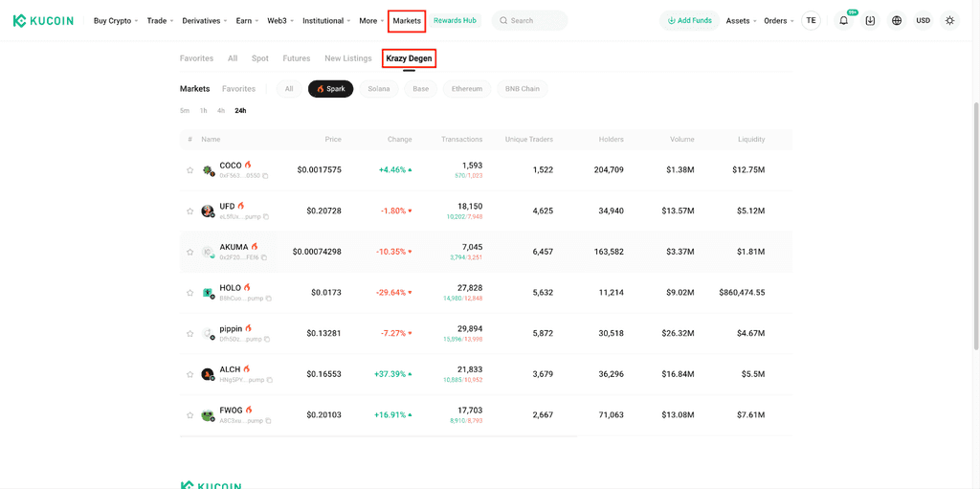Toggle the light/dark theme icon
The height and width of the screenshot is (489, 980).
click(950, 21)
